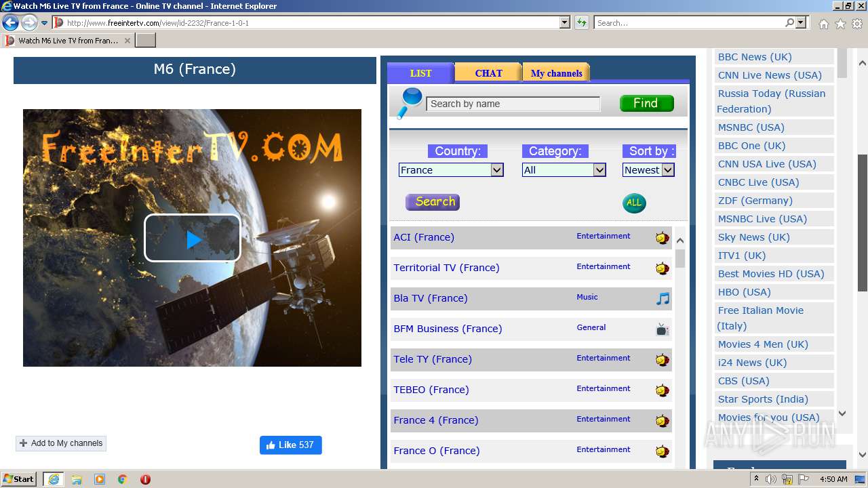Screen dimensions: 868x488
Task: Click channel list scrollbar up arrow
Action: 680,241
